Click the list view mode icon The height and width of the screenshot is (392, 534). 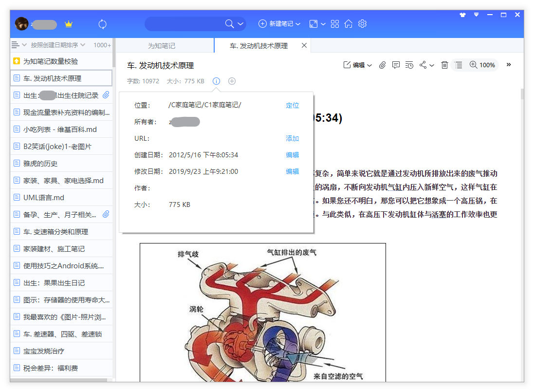(15, 45)
